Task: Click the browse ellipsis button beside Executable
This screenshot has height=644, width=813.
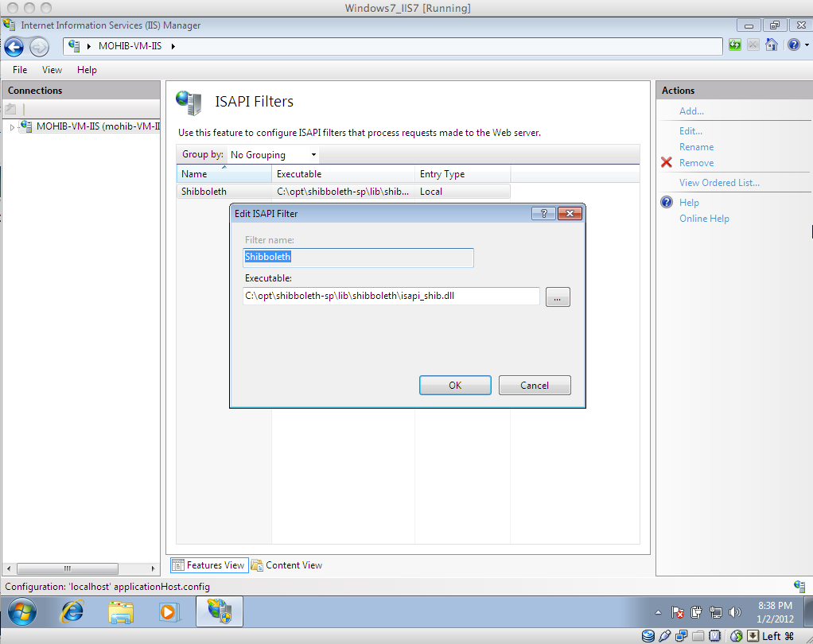Action: pos(558,297)
